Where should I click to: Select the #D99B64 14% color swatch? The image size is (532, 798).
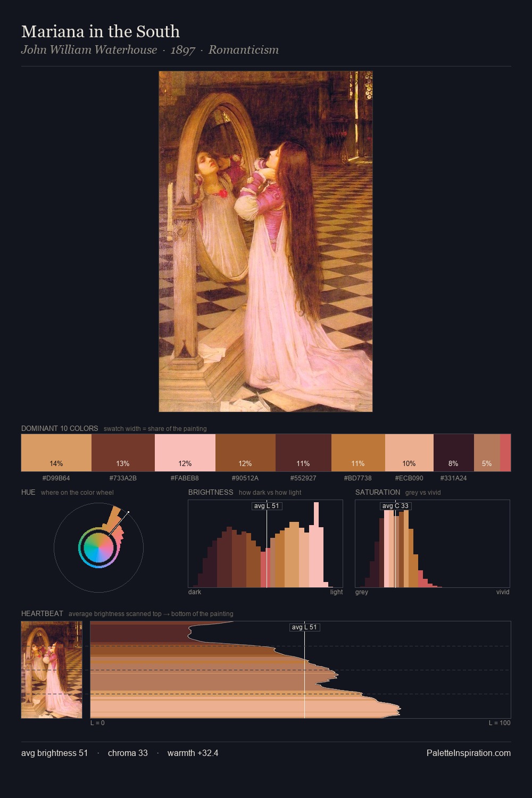(56, 453)
